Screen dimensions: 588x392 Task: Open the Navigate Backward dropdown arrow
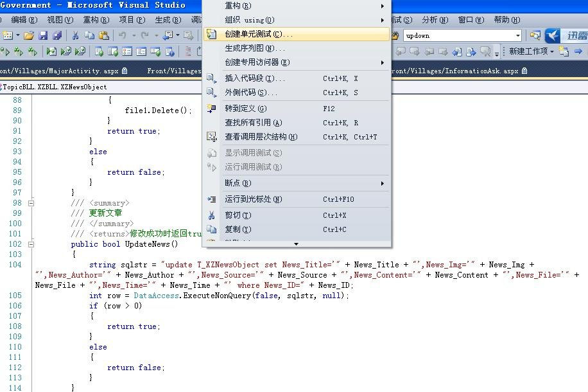click(178, 36)
